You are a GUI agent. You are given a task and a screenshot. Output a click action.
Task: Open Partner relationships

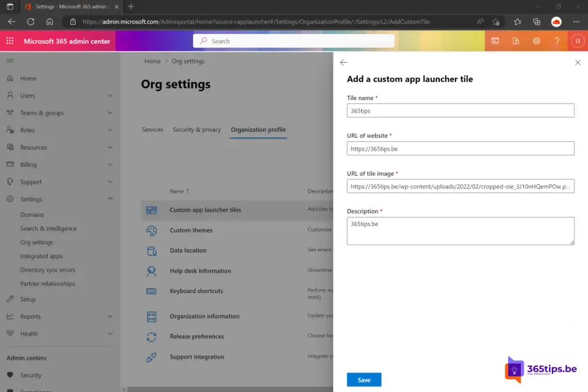point(48,284)
